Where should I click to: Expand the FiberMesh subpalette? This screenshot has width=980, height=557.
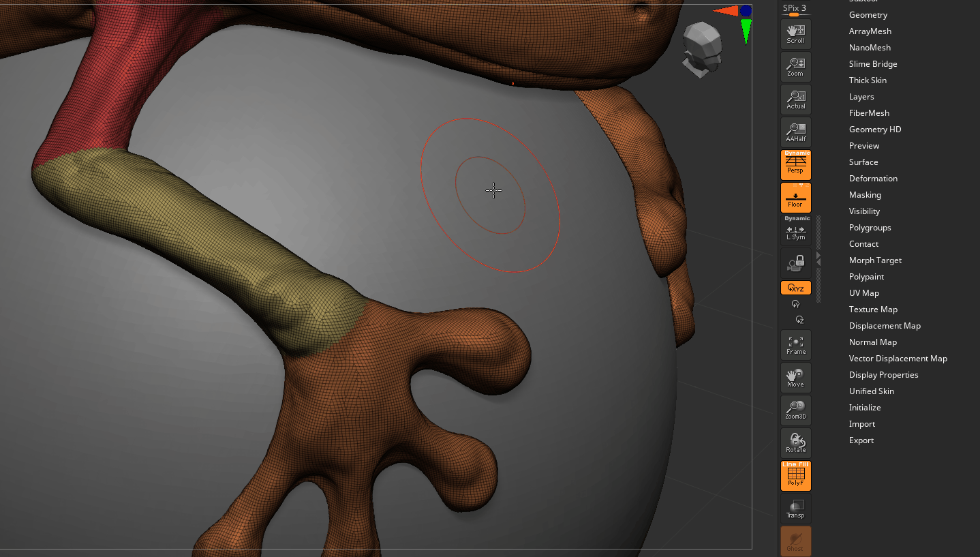coord(869,113)
